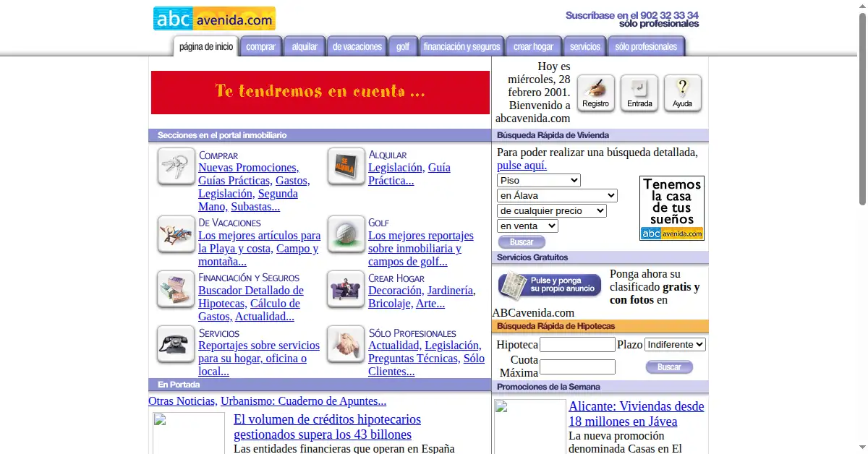Open the 'Nuevas Promociones' link

250,168
